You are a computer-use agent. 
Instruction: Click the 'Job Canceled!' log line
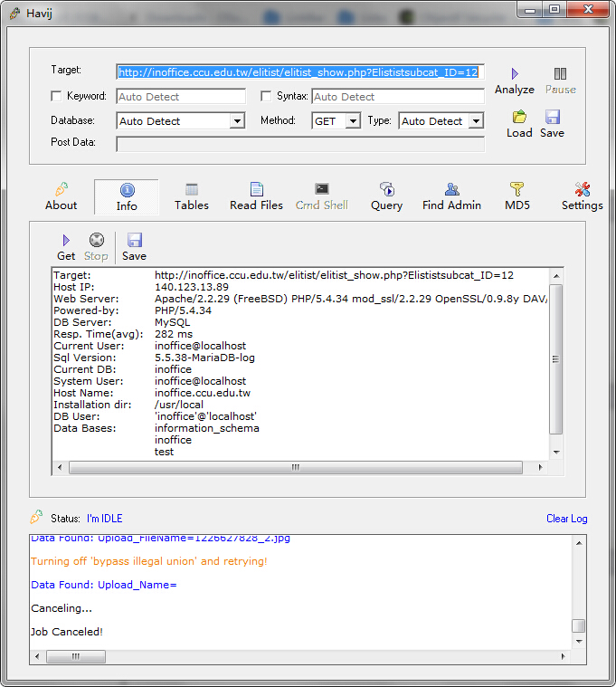[67, 632]
